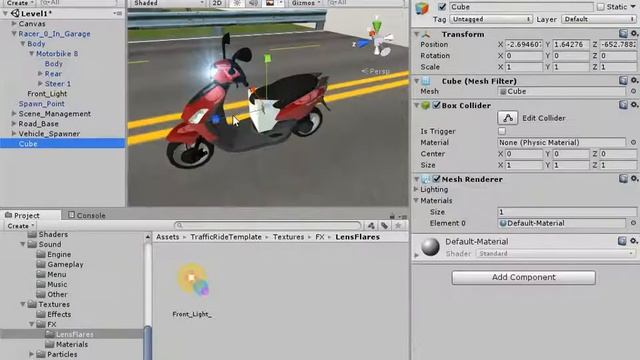640x360 pixels.
Task: Click the Materials Size field
Action: [567, 212]
